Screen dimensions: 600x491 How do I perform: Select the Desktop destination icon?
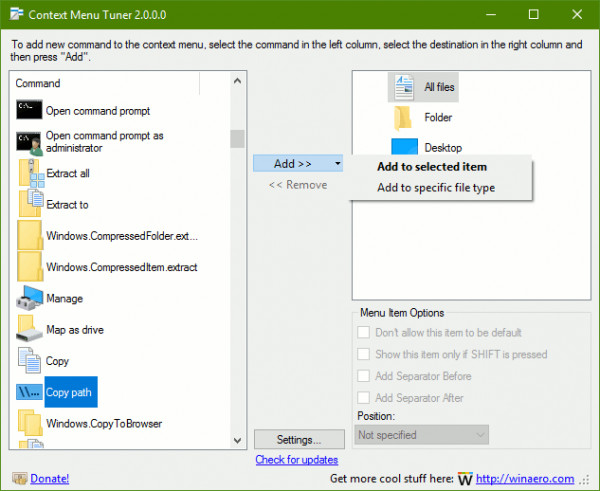[x=404, y=147]
